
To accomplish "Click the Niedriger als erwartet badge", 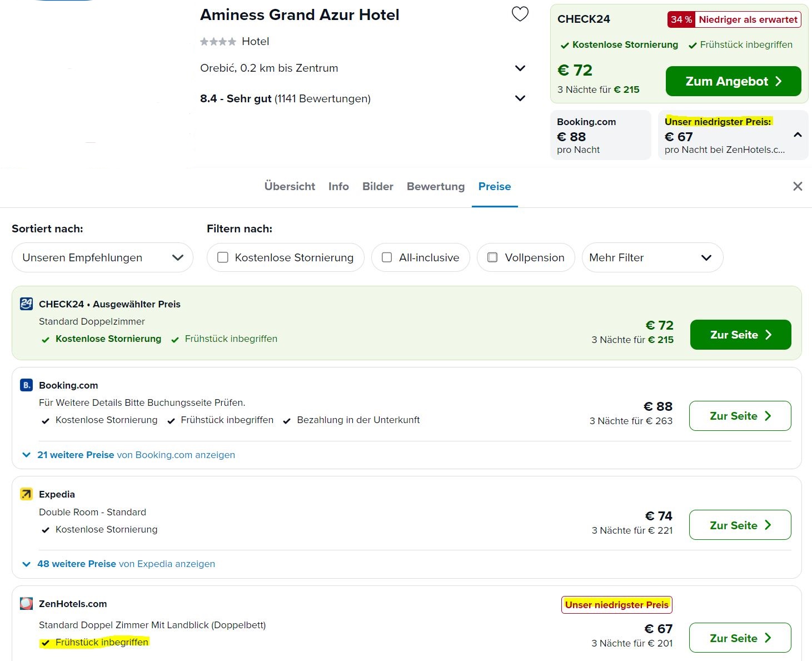I will pyautogui.click(x=748, y=19).
